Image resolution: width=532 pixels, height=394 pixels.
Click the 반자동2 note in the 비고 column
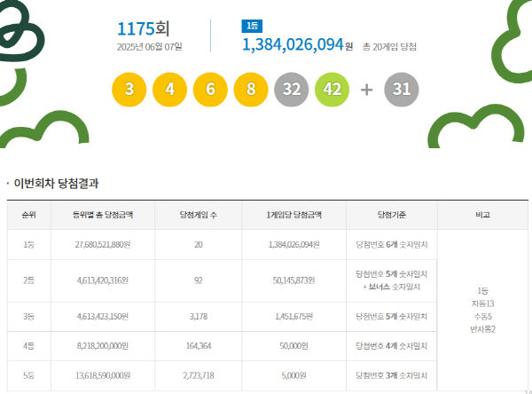[x=483, y=329]
